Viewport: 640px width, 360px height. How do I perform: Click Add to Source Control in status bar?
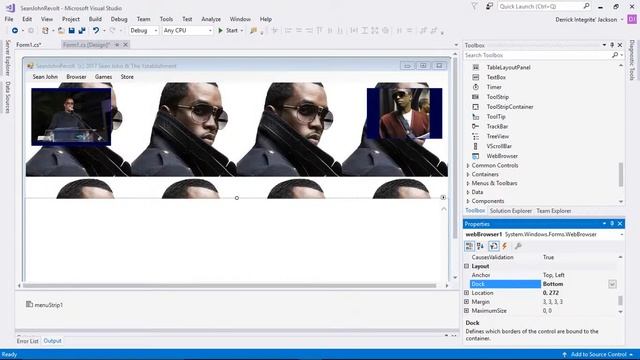click(x=598, y=355)
